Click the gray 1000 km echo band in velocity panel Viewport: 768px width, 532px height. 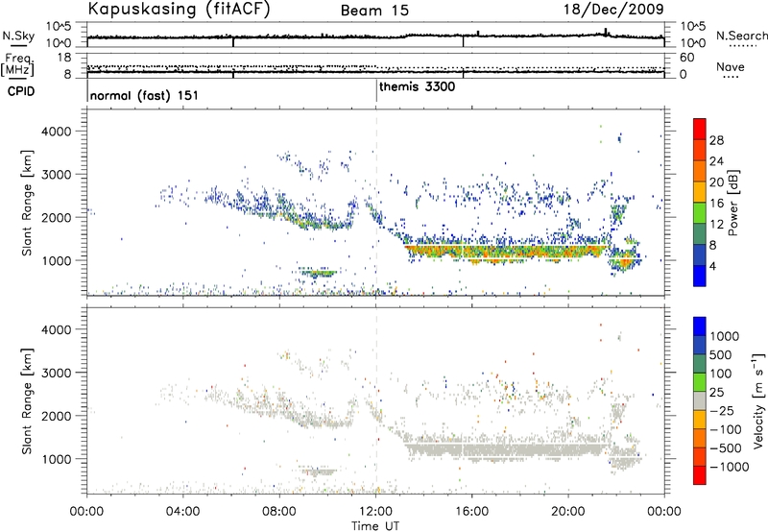[x=507, y=449]
